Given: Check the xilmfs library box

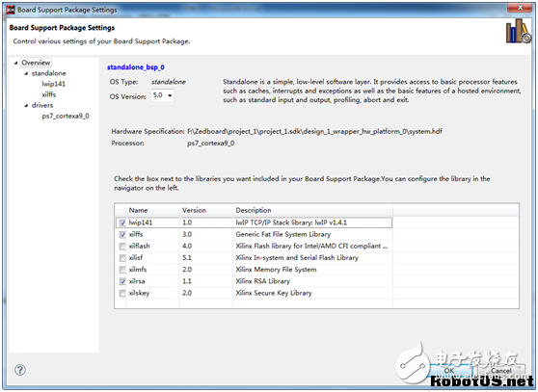Looking at the screenshot, I should pos(122,270).
